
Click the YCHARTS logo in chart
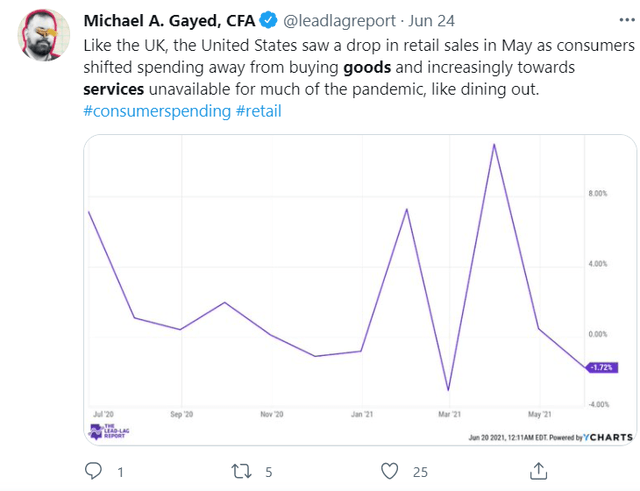click(608, 437)
